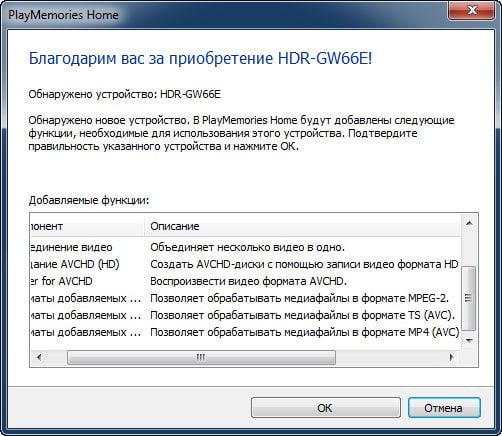
Task: Select row 'Объединяет несколько видео в одно.'
Action: [245, 247]
